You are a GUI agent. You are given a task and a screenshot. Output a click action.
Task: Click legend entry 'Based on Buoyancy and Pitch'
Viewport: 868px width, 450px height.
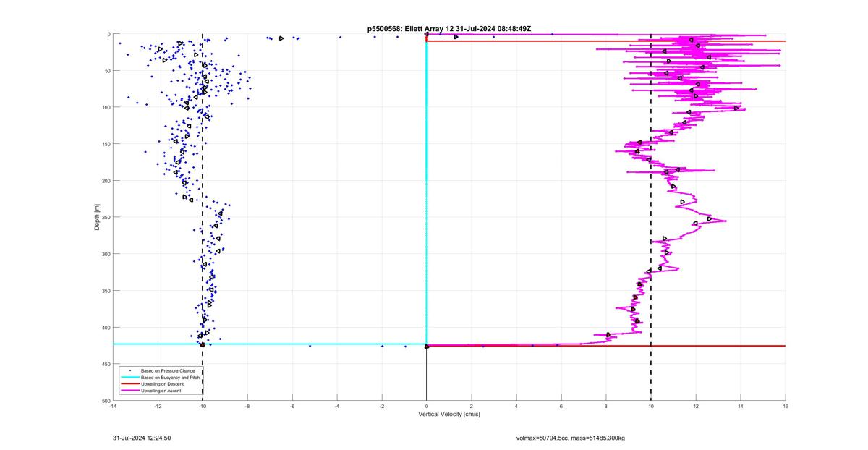tap(171, 378)
